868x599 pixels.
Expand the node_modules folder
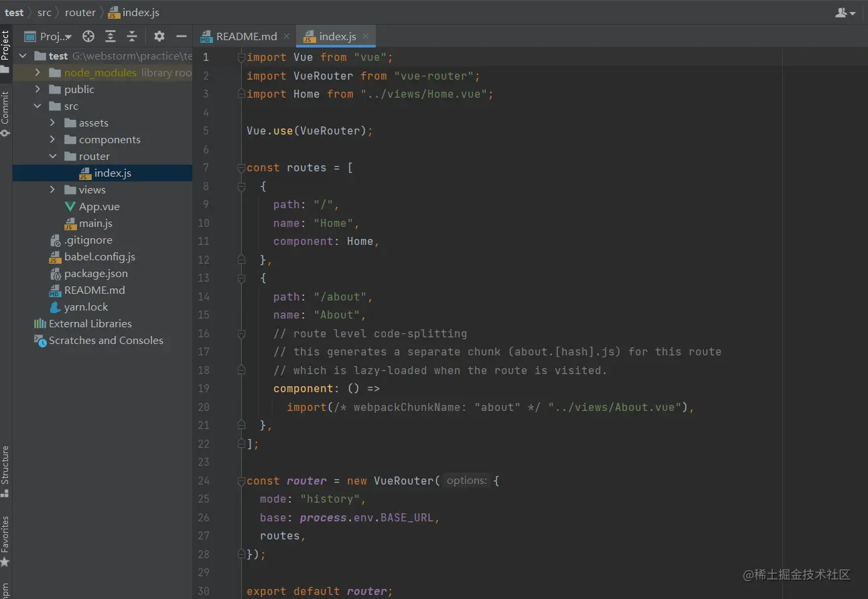coord(38,73)
